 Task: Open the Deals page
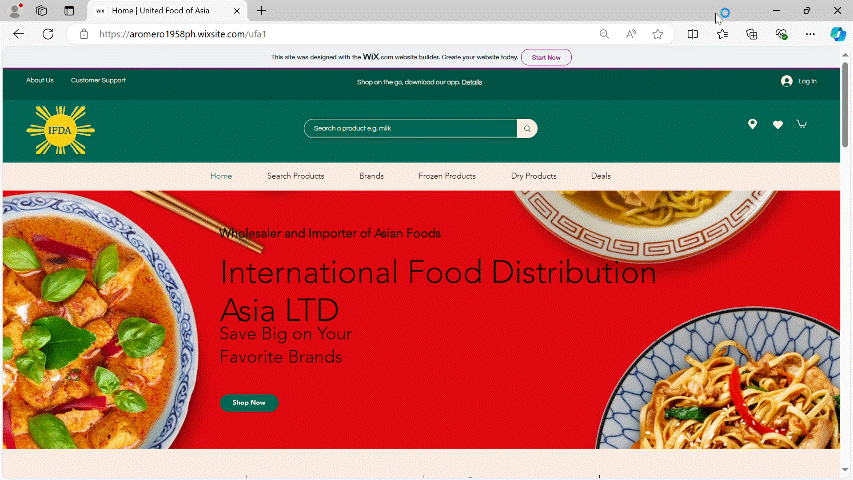(600, 176)
